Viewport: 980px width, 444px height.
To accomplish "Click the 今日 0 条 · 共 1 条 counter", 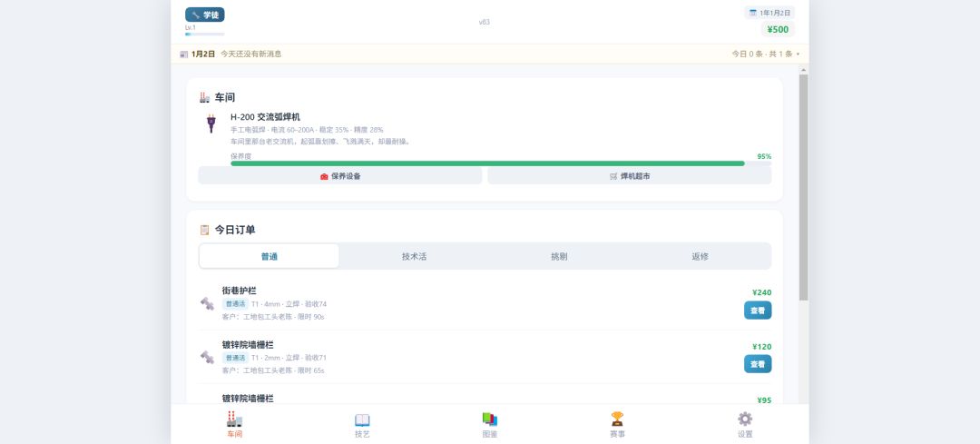I will pyautogui.click(x=762, y=54).
